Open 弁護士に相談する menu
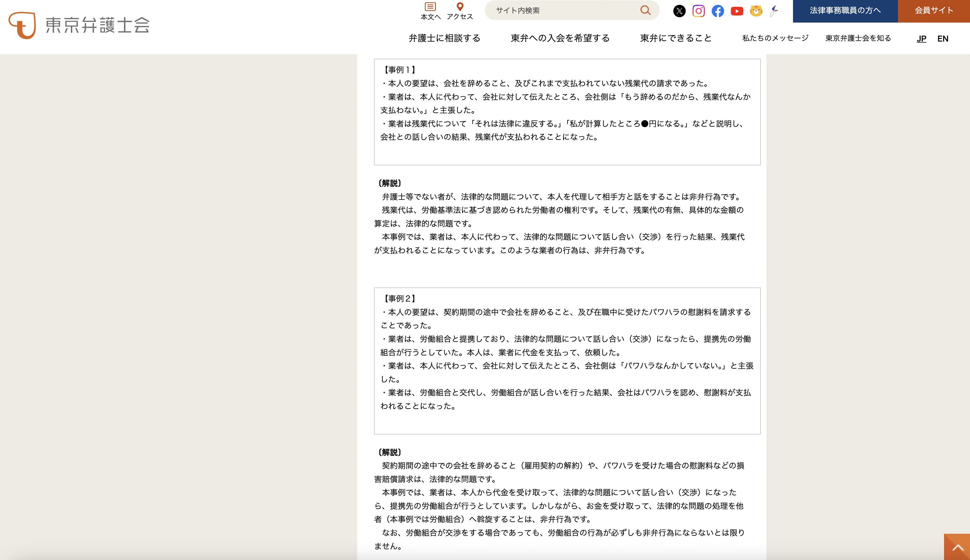This screenshot has width=970, height=560. tap(444, 38)
